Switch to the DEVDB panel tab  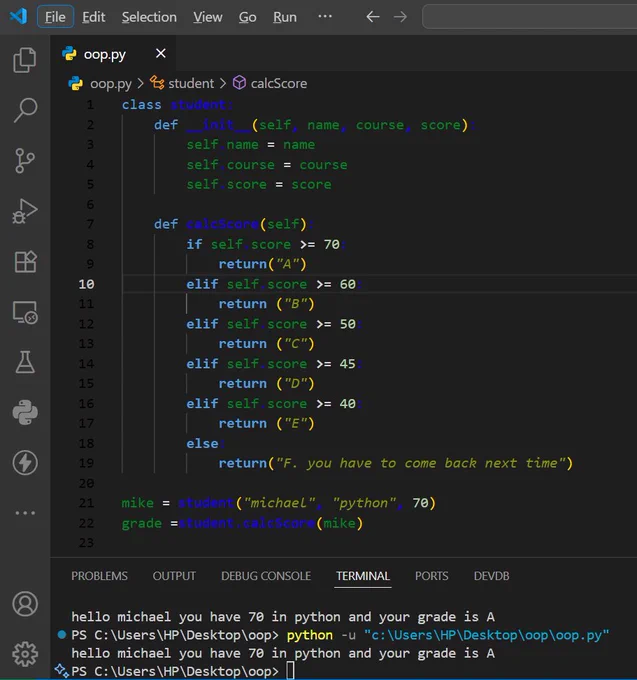coord(491,576)
